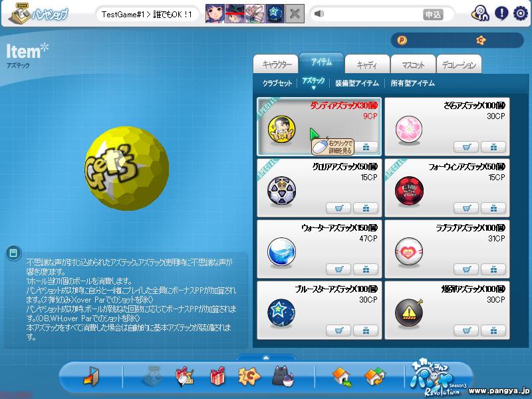
Task: Show the 所有型アイテム sub-category
Action: (412, 83)
